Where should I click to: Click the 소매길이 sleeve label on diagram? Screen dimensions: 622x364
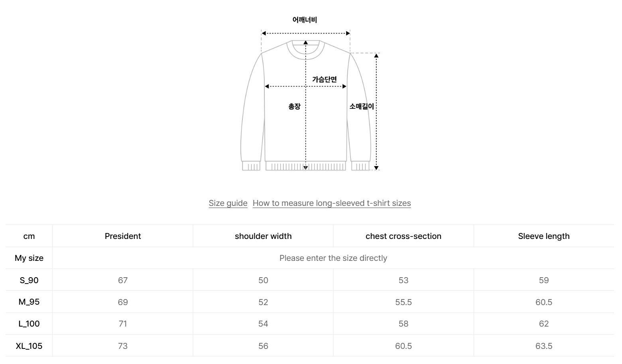coord(362,106)
